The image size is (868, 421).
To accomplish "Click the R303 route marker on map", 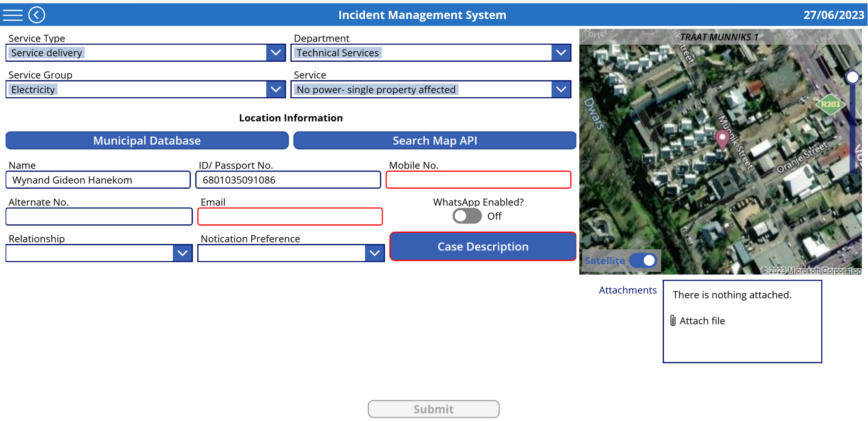I will pyautogui.click(x=830, y=104).
